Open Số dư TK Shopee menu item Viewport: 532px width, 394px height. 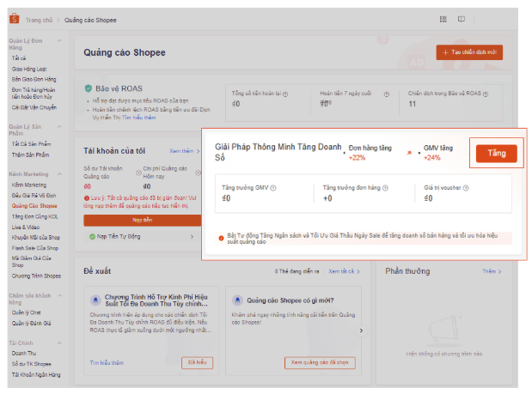click(31, 364)
